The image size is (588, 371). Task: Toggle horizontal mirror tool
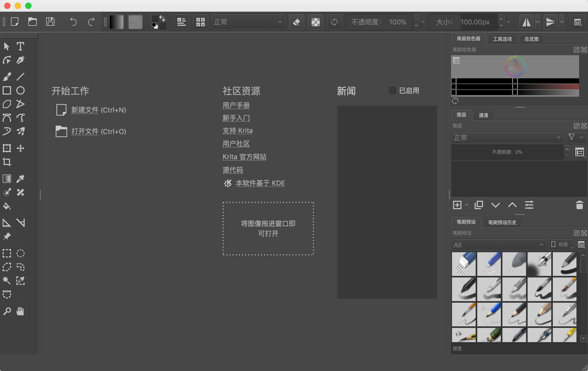coord(526,22)
